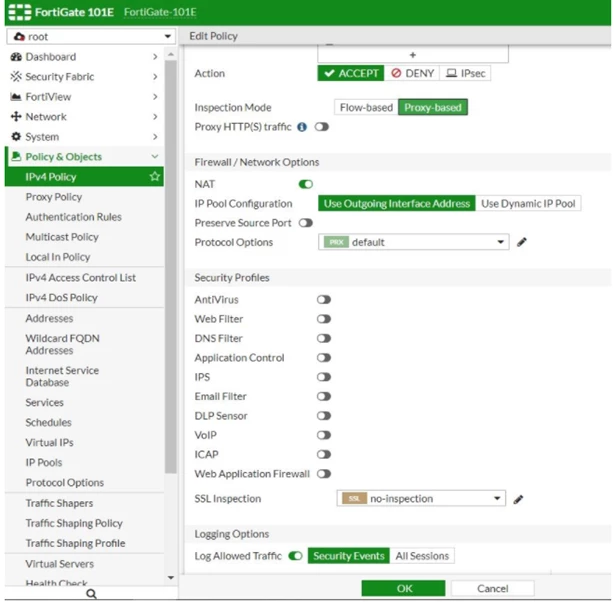Click the FortiView chart icon
614x602 pixels.
(16, 96)
